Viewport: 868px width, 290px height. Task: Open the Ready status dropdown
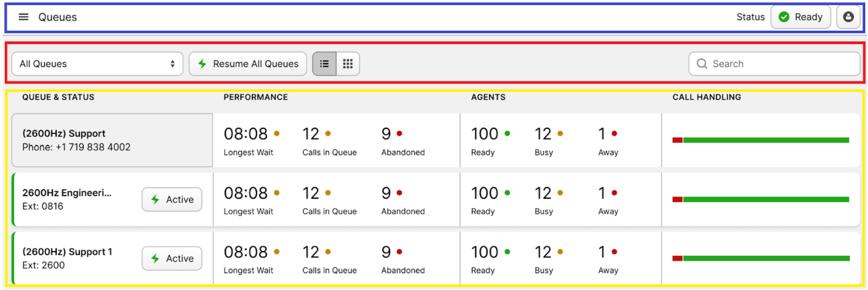point(801,17)
